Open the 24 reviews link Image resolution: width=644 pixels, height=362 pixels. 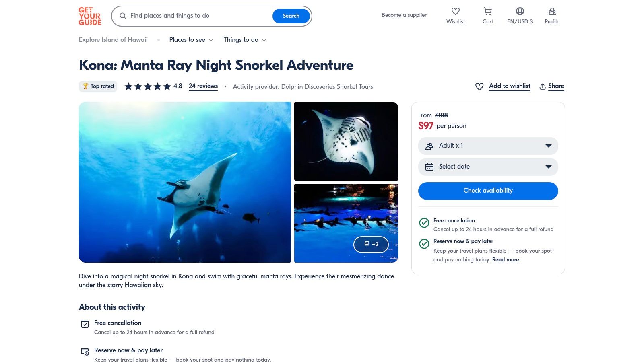[x=203, y=86]
